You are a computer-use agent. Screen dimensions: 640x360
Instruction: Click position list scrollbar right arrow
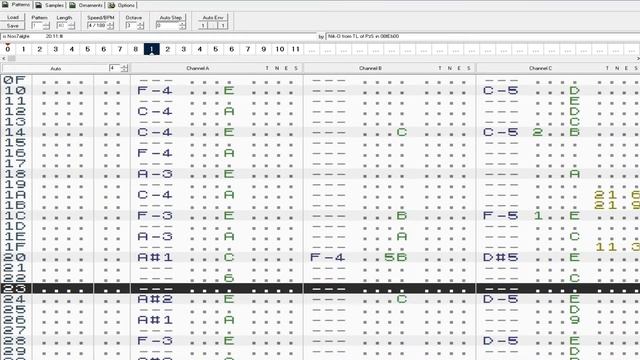click(x=638, y=59)
